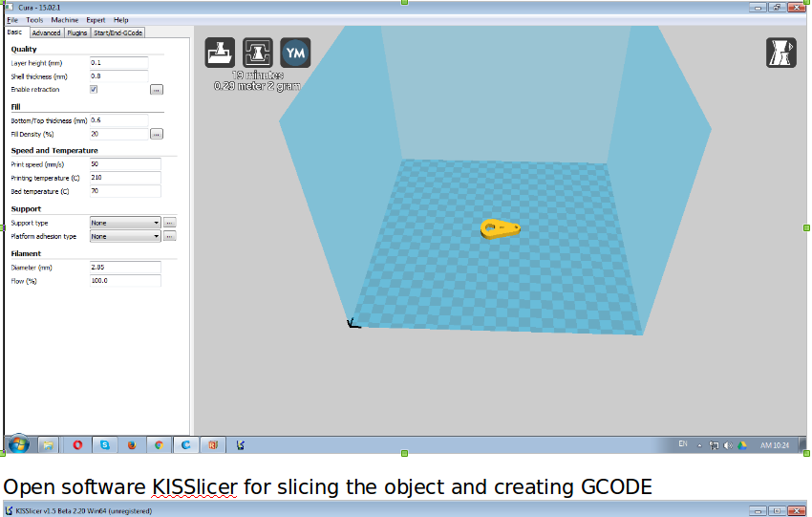The image size is (812, 517).
Task: Click Layer height input field
Action: (119, 63)
